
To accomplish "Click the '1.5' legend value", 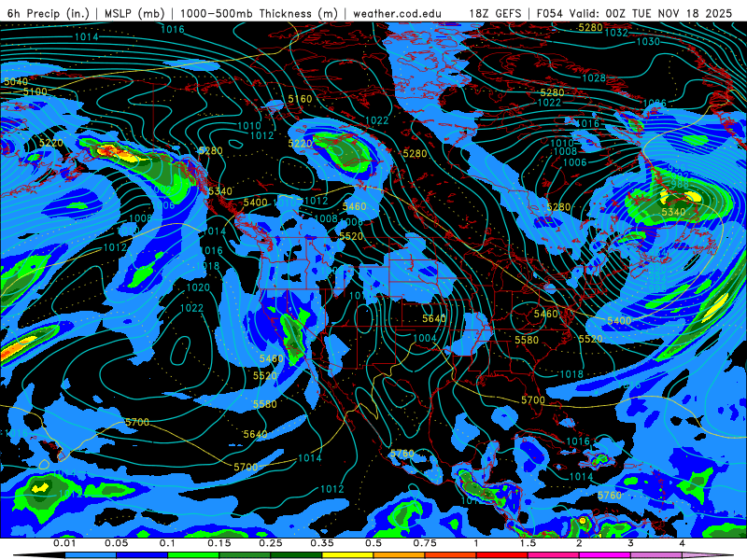I will pos(528,543).
